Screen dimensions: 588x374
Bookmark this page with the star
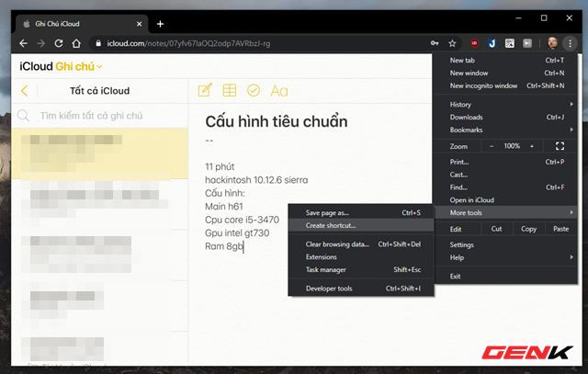click(x=452, y=43)
